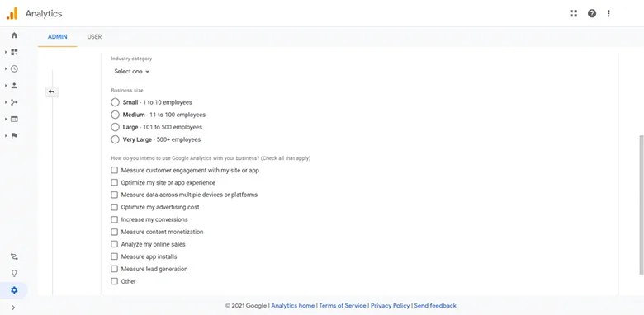The image size is (644, 315).
Task: Open the Terms of Service link
Action: 343,306
